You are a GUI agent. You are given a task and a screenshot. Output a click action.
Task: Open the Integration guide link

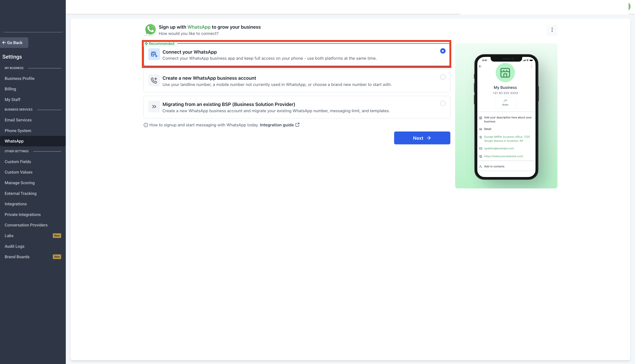(x=277, y=125)
